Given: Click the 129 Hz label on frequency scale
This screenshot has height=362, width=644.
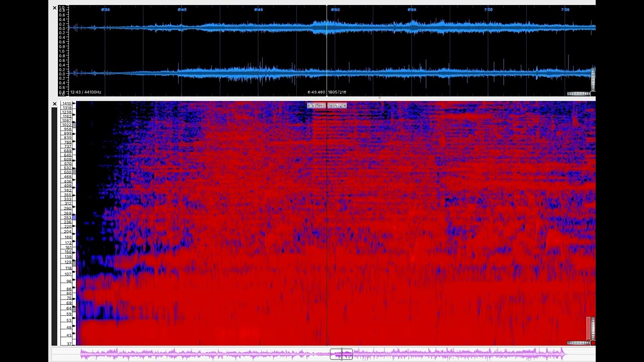Looking at the screenshot, I should [x=67, y=262].
